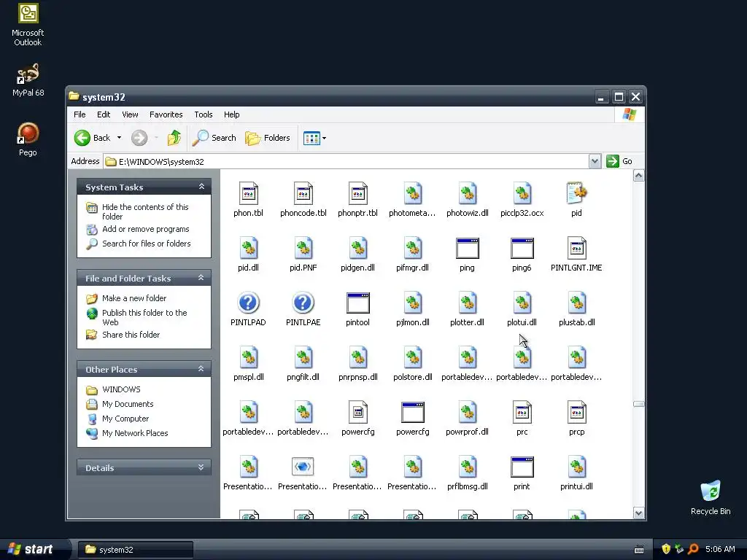
Task: Select the plotter.dll file
Action: 468,308
